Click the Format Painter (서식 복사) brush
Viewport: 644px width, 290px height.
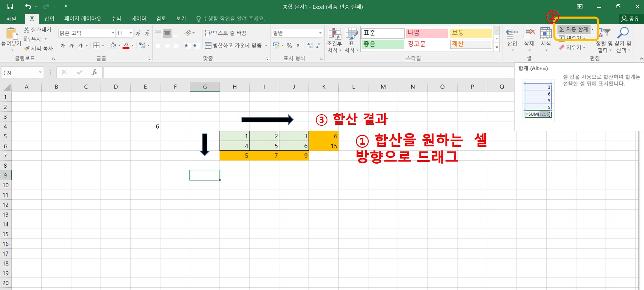[27, 48]
